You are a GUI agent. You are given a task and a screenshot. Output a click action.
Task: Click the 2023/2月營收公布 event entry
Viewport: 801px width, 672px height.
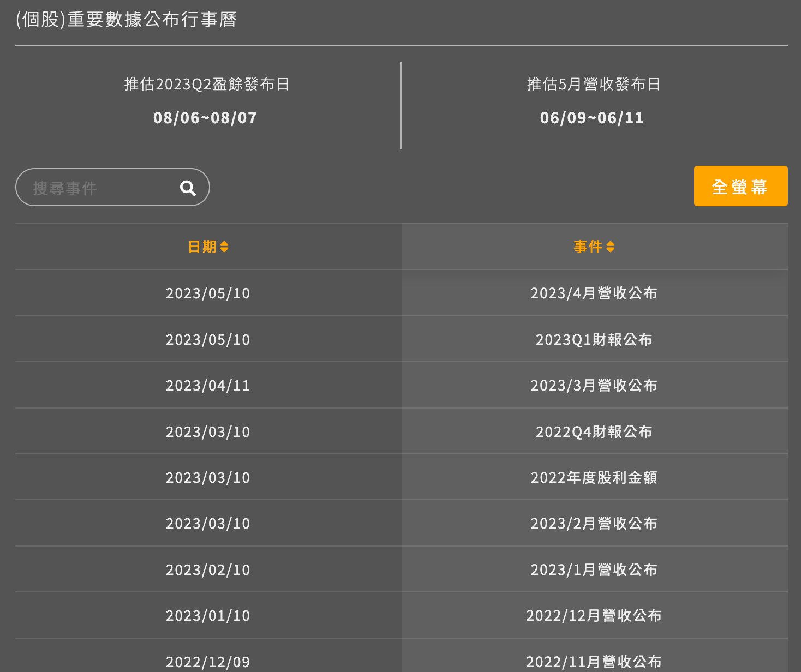594,524
